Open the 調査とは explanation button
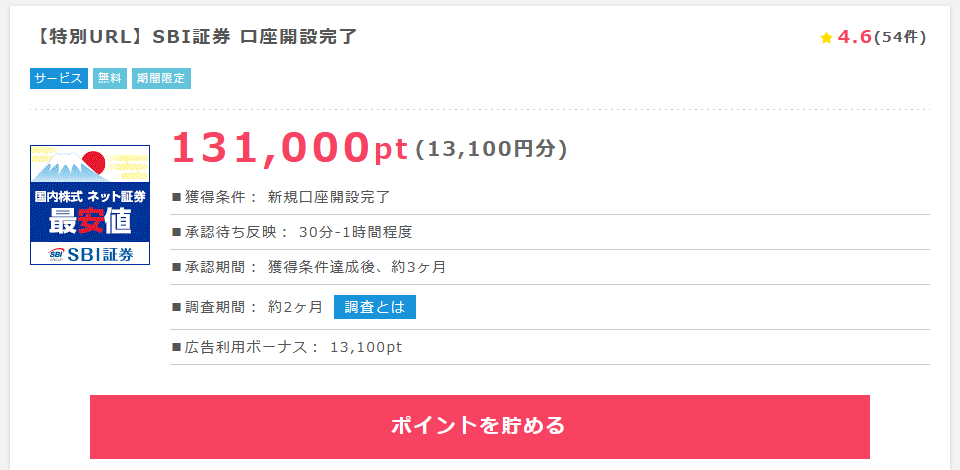The height and width of the screenshot is (470, 960). (x=375, y=307)
